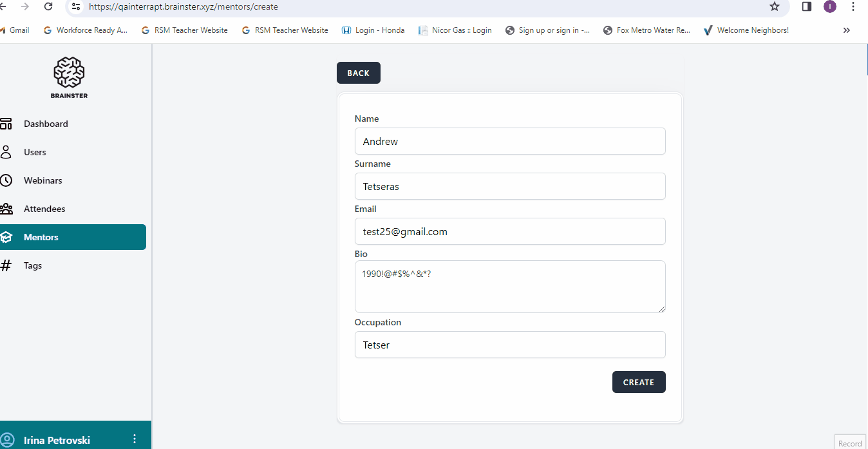Viewport: 868px width, 449px height.
Task: Click the Name input field
Action: tap(509, 141)
